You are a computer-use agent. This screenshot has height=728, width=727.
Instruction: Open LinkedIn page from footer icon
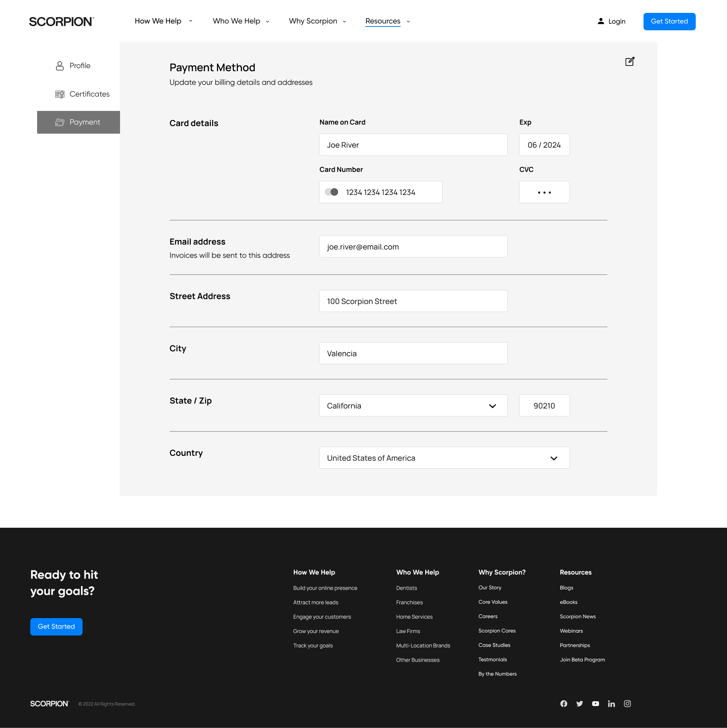click(x=612, y=703)
